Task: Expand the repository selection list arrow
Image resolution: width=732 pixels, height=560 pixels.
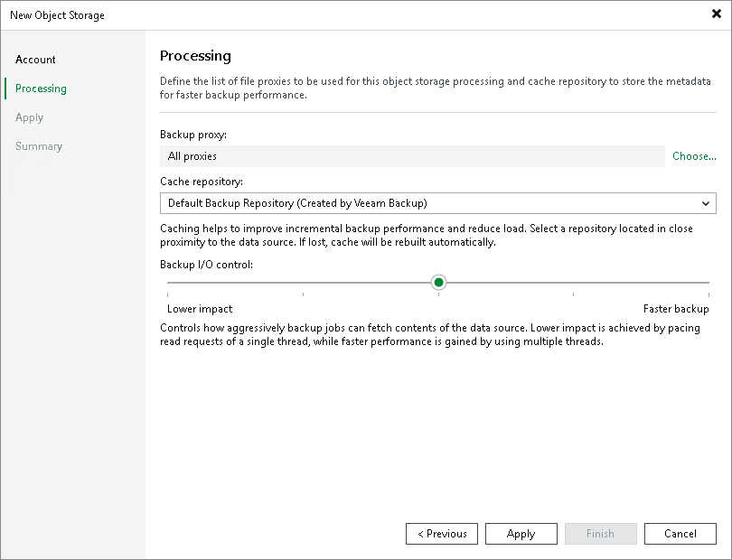Action: point(707,203)
